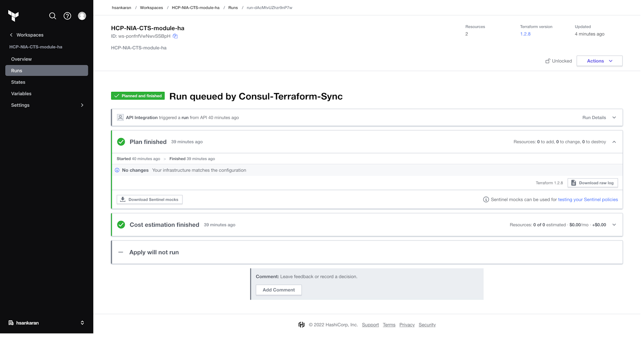Click the HashiCorp logo in the footer
The height and width of the screenshot is (337, 644).
coord(302,325)
